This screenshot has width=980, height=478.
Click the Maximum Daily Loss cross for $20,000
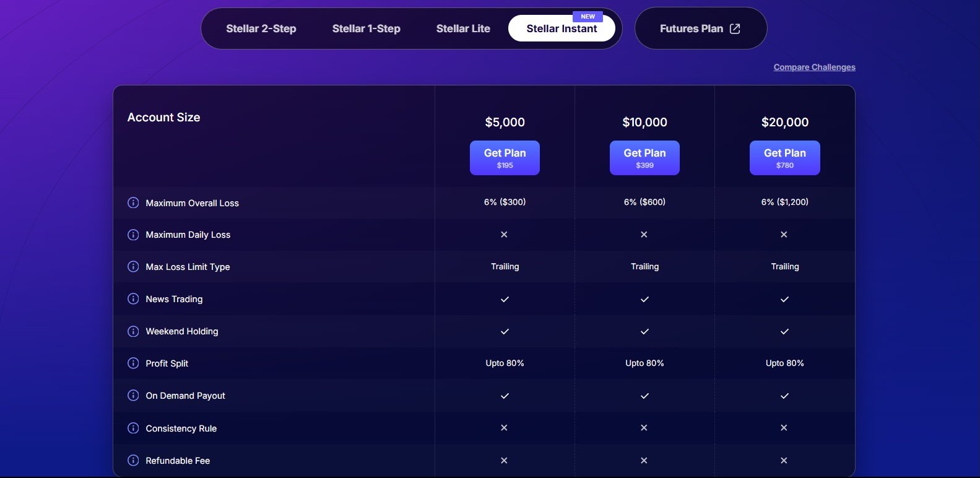pyautogui.click(x=784, y=234)
